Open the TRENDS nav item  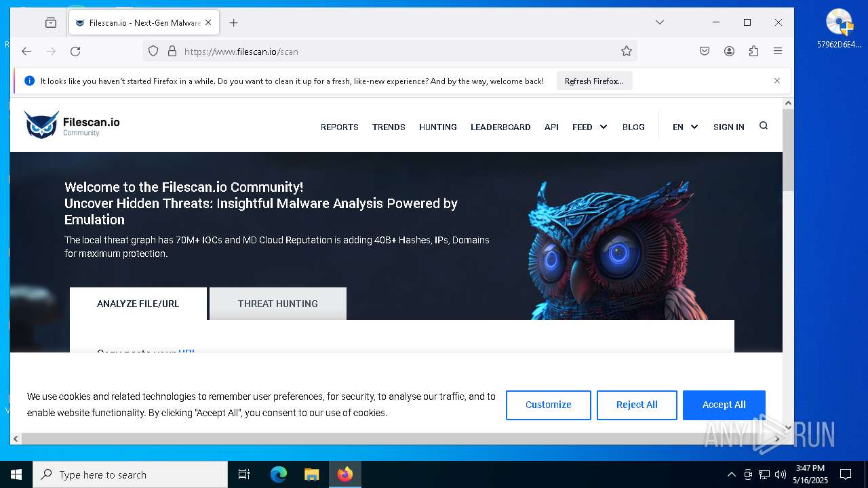(389, 127)
